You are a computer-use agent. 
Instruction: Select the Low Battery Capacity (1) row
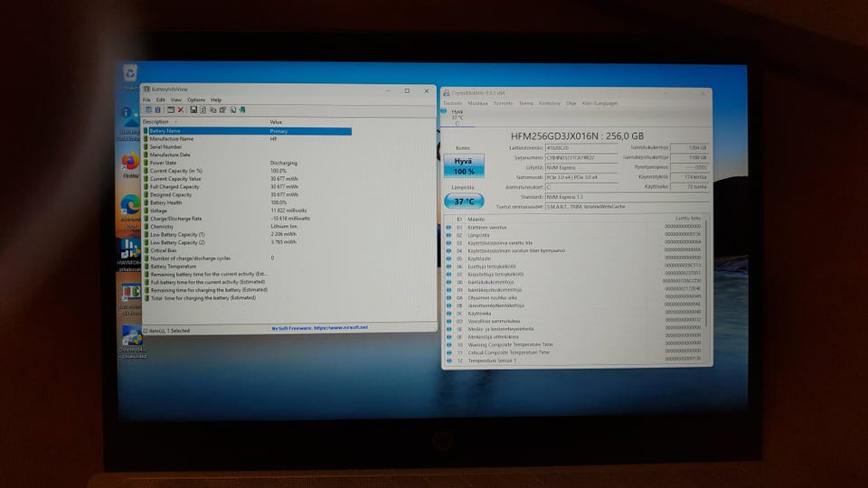[248, 234]
